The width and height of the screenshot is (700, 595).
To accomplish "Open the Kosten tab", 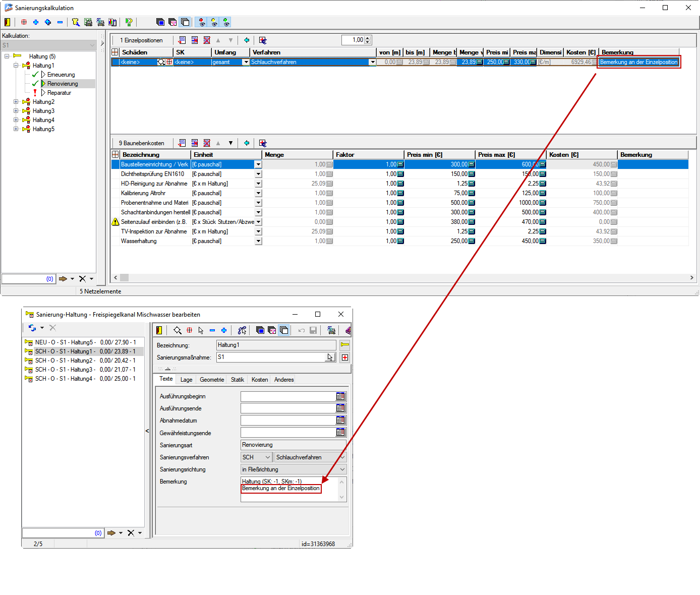I will click(x=260, y=380).
